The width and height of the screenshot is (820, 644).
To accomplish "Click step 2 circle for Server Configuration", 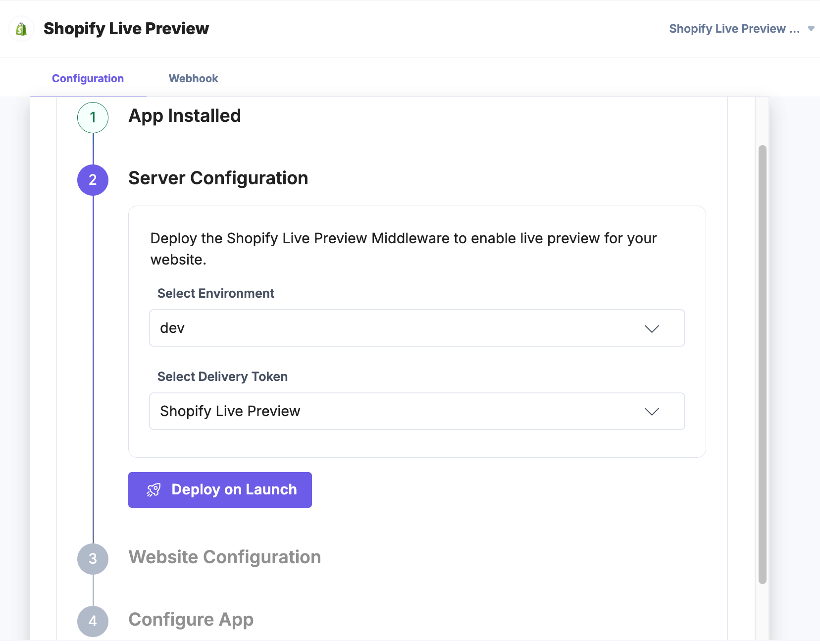I will (93, 180).
